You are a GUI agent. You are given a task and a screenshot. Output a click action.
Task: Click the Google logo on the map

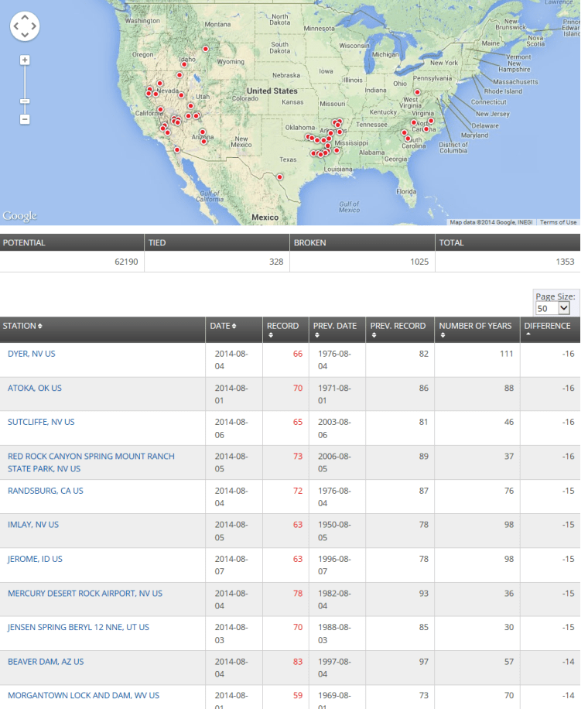(19, 215)
